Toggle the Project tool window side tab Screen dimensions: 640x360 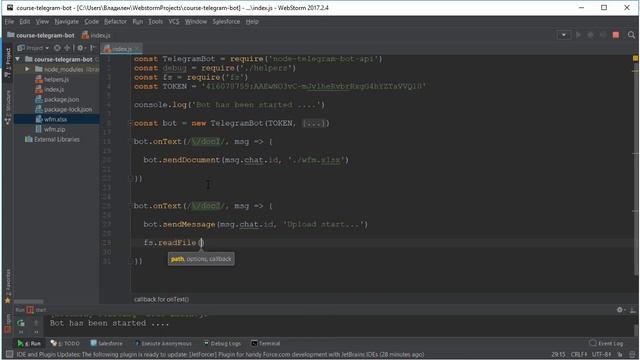coord(7,62)
